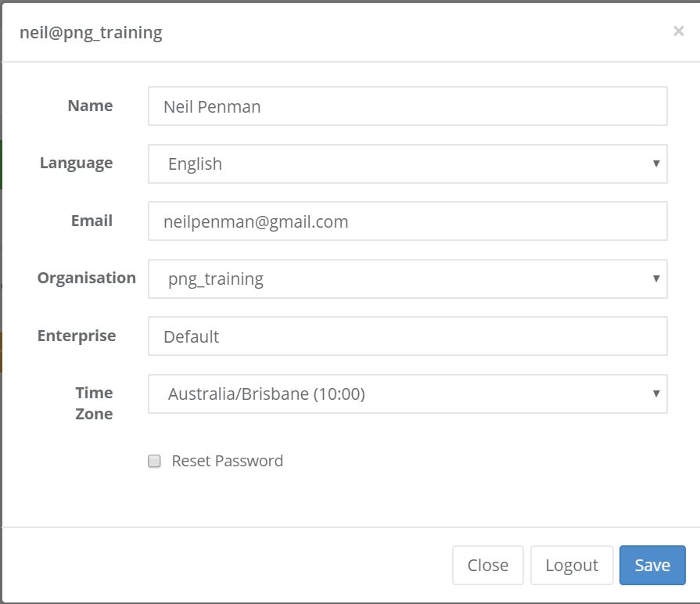
Task: Click the neil@png_training dialog title
Action: coord(91,33)
